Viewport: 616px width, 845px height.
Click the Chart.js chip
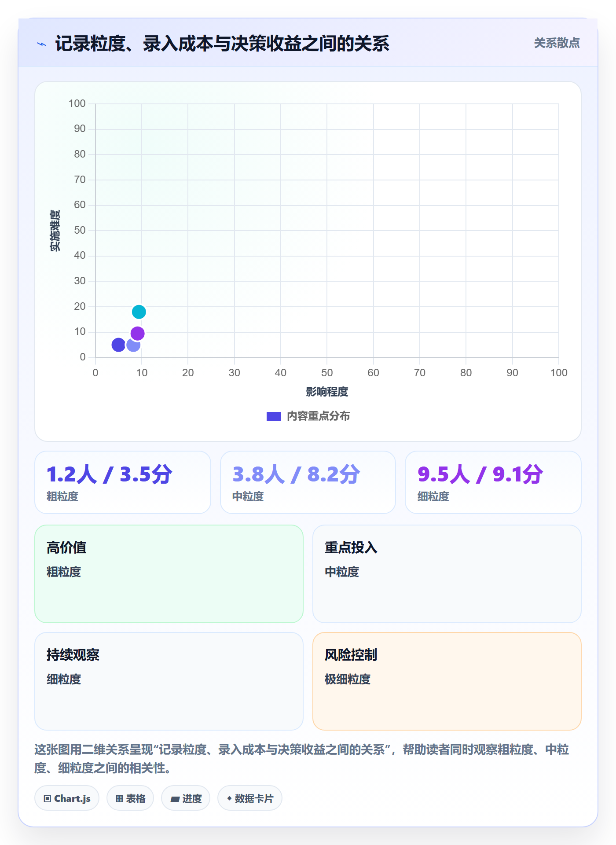pyautogui.click(x=67, y=798)
